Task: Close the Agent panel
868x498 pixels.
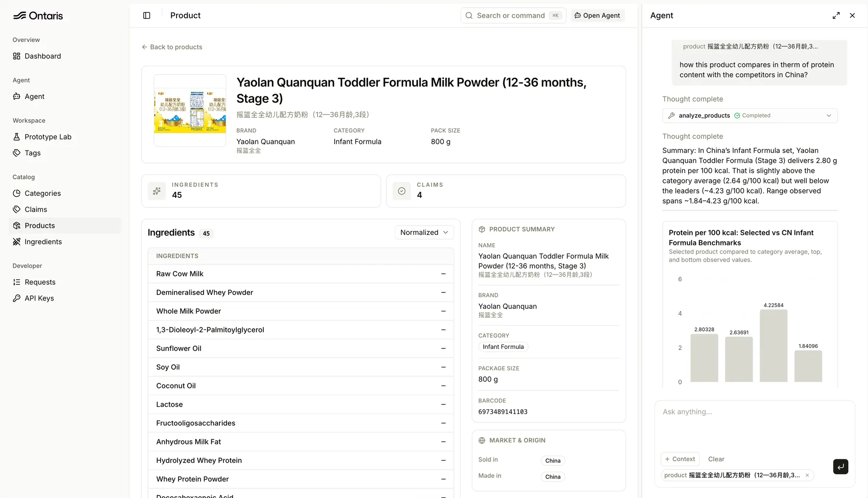Action: pos(852,15)
